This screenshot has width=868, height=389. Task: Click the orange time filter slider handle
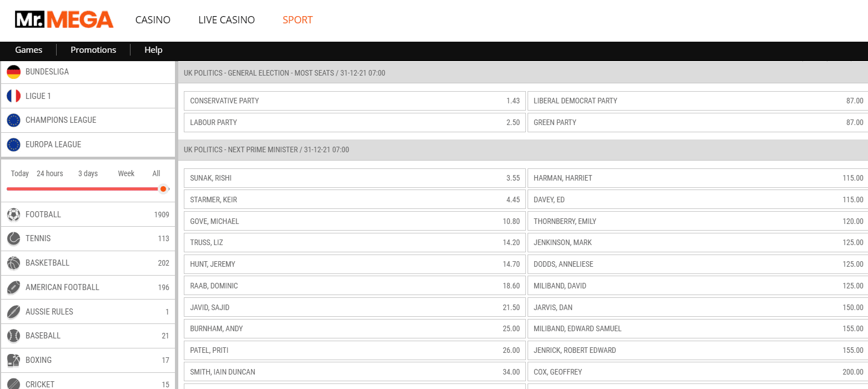[x=163, y=189]
